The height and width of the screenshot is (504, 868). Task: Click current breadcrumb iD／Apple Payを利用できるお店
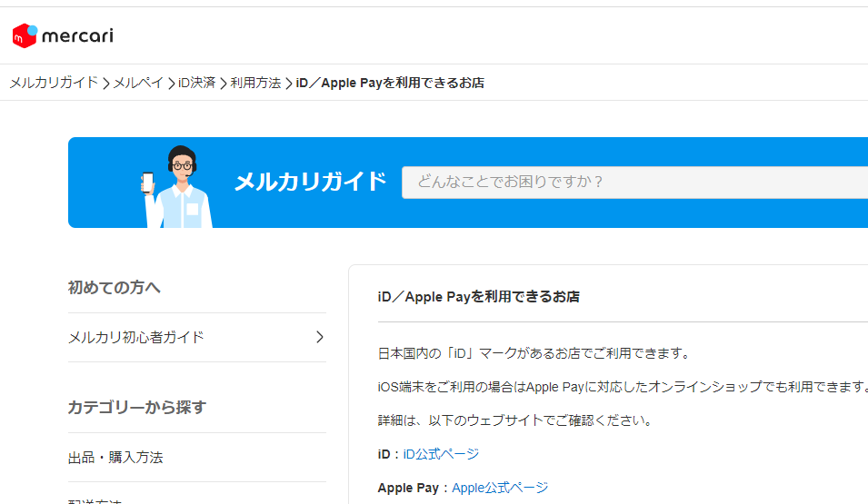point(390,83)
